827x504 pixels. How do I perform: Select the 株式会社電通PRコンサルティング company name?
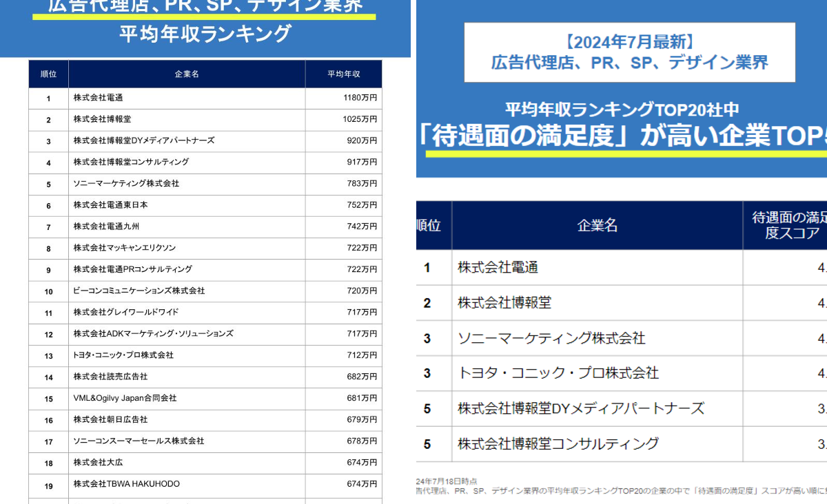pos(133,269)
